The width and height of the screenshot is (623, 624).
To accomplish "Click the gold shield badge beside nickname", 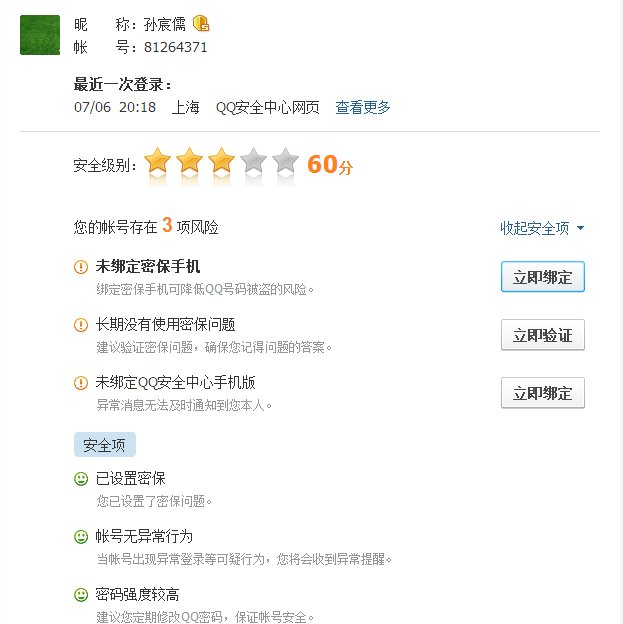I will click(x=201, y=23).
